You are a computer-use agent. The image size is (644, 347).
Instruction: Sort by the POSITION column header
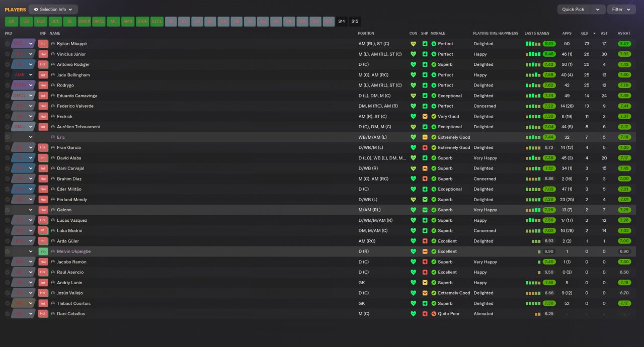(x=366, y=33)
